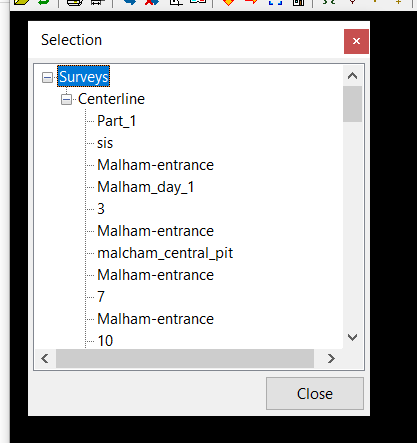Image resolution: width=417 pixels, height=443 pixels.
Task: Click the horizontal scrollbar left arrow
Action: point(45,359)
